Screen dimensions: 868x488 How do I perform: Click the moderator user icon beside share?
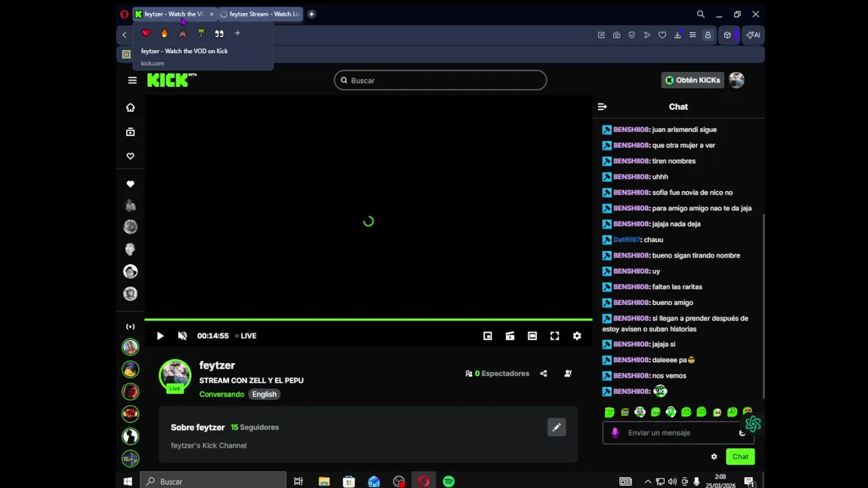(568, 373)
